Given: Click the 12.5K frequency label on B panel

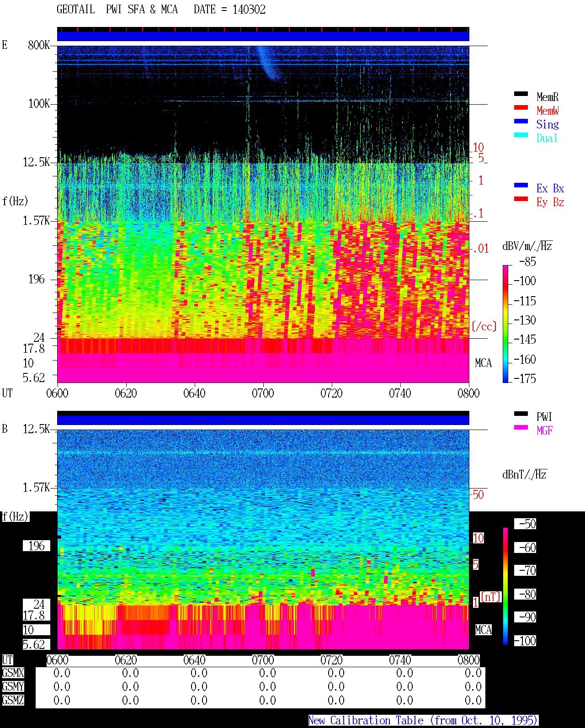Looking at the screenshot, I should pos(36,429).
